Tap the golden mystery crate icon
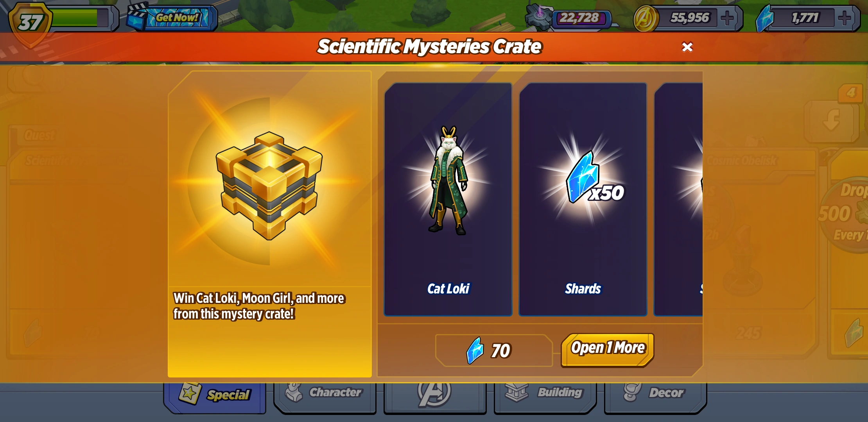The width and height of the screenshot is (868, 422). click(269, 186)
